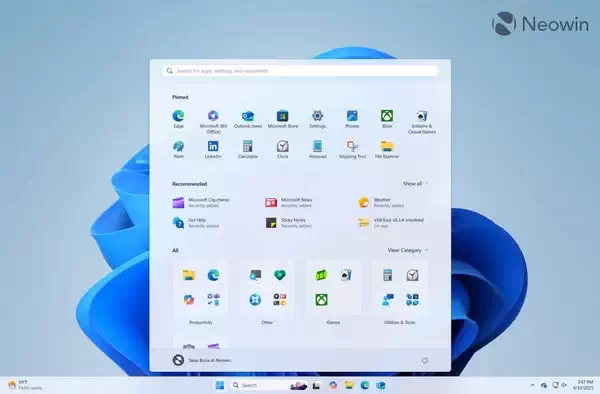Open File Explorer from the taskbar
The image size is (600, 394).
click(x=349, y=385)
